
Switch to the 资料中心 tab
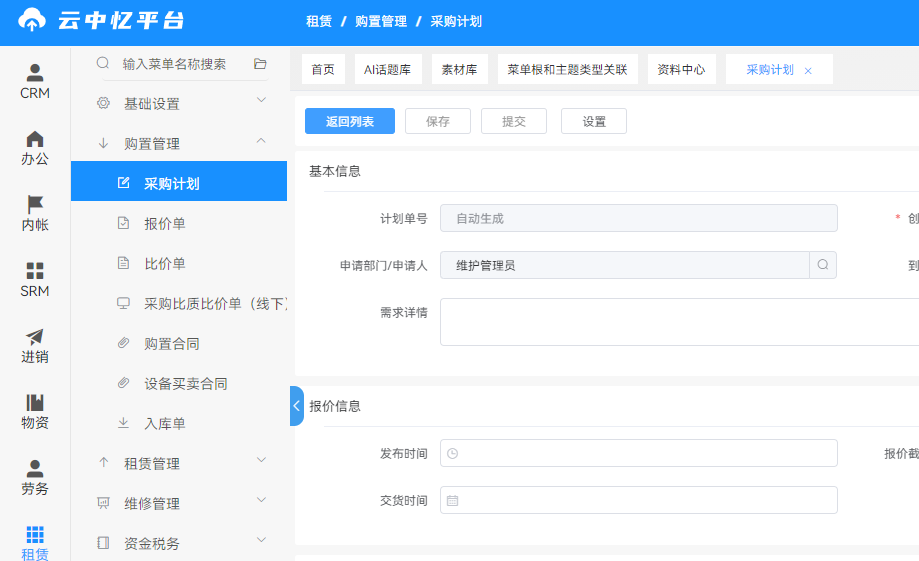(x=681, y=70)
